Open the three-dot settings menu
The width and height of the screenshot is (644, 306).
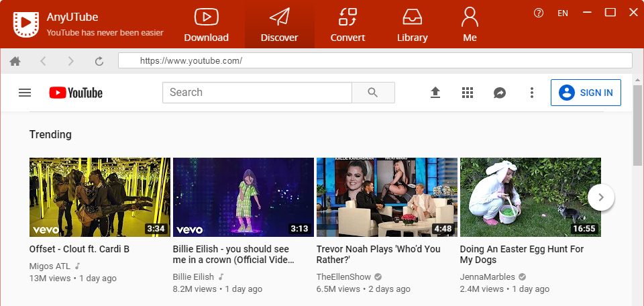point(532,93)
